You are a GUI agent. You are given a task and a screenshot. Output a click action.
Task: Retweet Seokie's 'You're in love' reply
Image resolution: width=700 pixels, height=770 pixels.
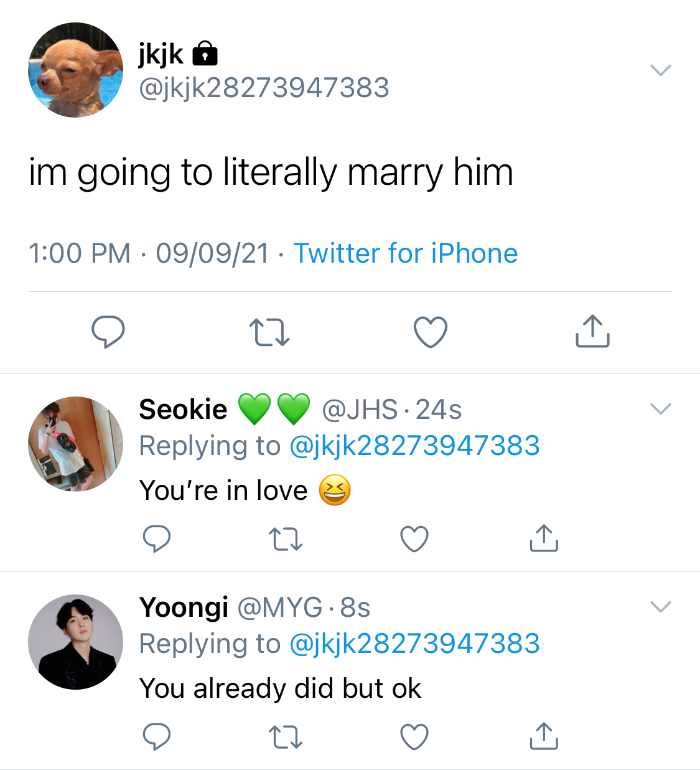(286, 540)
